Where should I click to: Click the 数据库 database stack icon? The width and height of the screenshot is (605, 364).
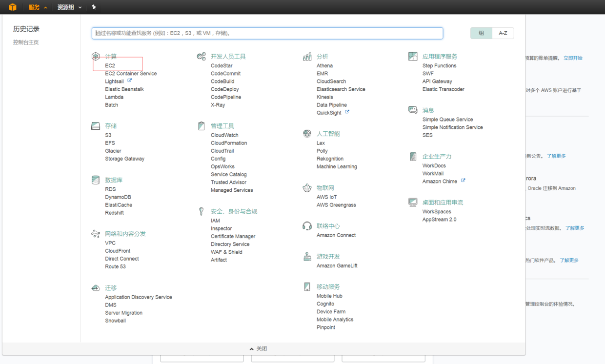coord(96,179)
